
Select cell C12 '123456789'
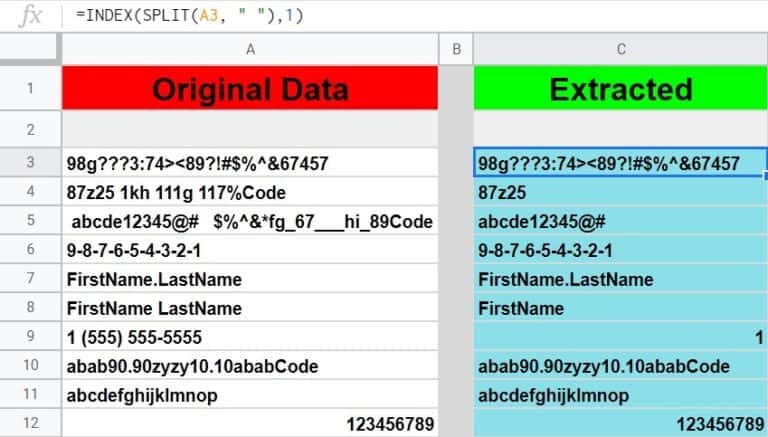click(621, 423)
